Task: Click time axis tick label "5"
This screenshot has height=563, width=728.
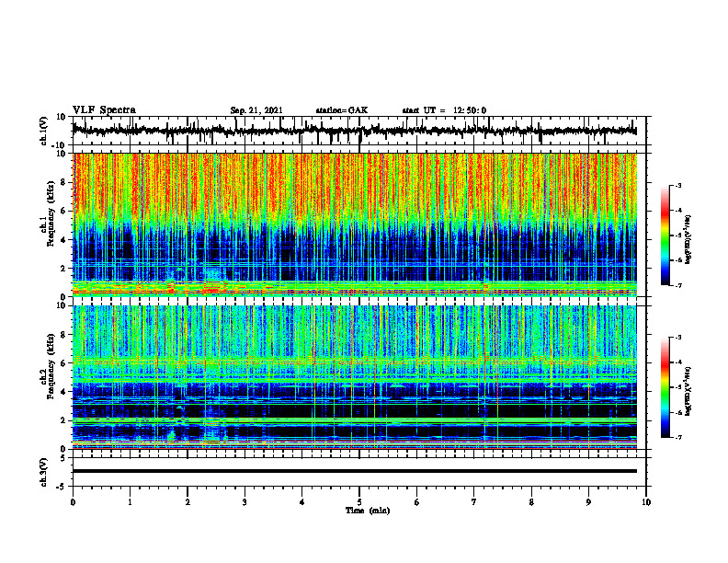Action: [359, 502]
